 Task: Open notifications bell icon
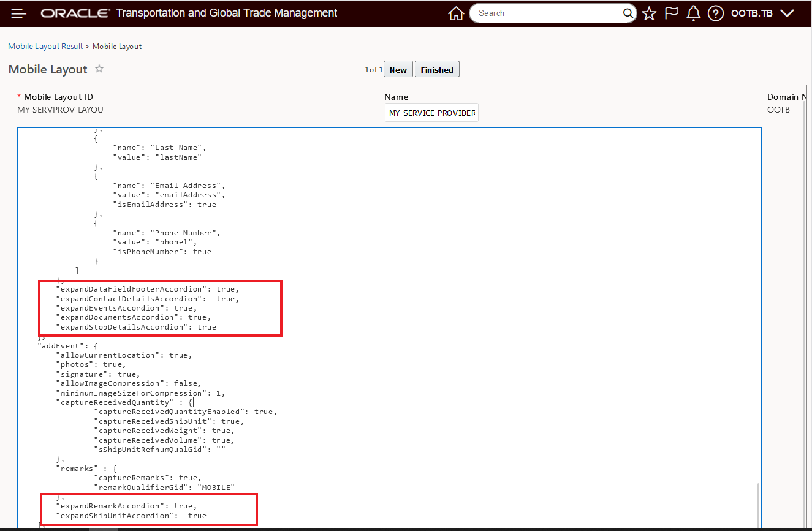tap(693, 13)
